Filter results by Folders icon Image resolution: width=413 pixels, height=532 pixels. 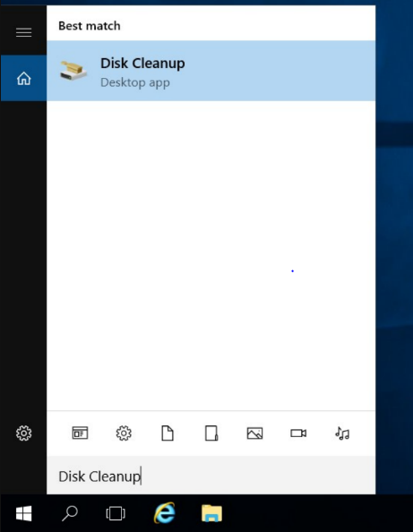(211, 433)
